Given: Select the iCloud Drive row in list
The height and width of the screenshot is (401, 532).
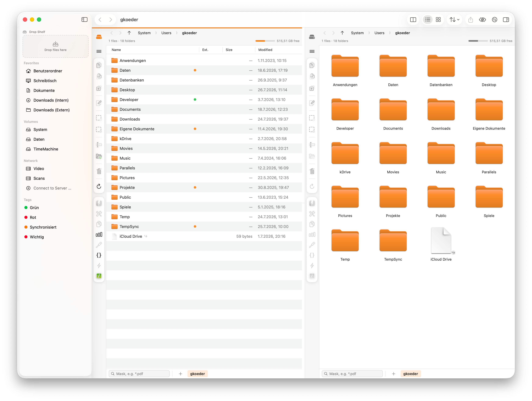Looking at the screenshot, I should point(204,236).
